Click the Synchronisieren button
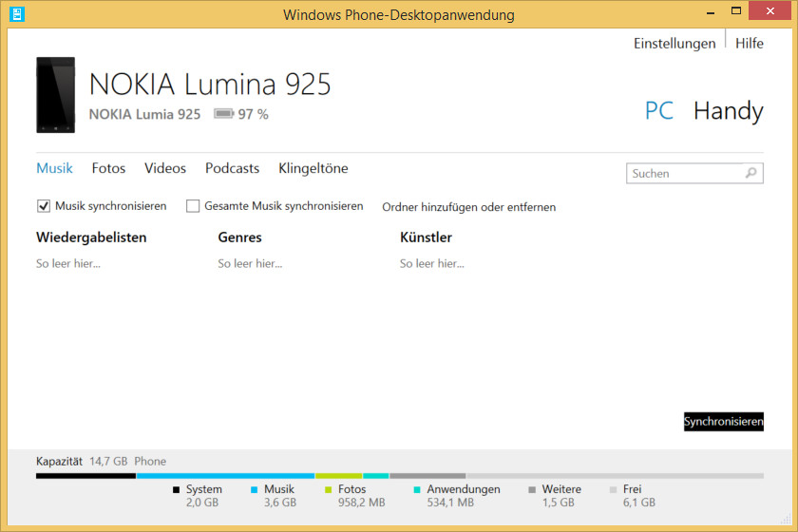Image resolution: width=798 pixels, height=532 pixels. click(x=723, y=422)
